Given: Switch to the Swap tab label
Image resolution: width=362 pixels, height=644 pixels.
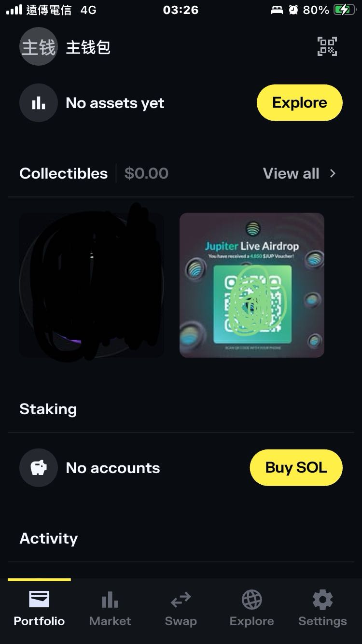Looking at the screenshot, I should pyautogui.click(x=181, y=621).
